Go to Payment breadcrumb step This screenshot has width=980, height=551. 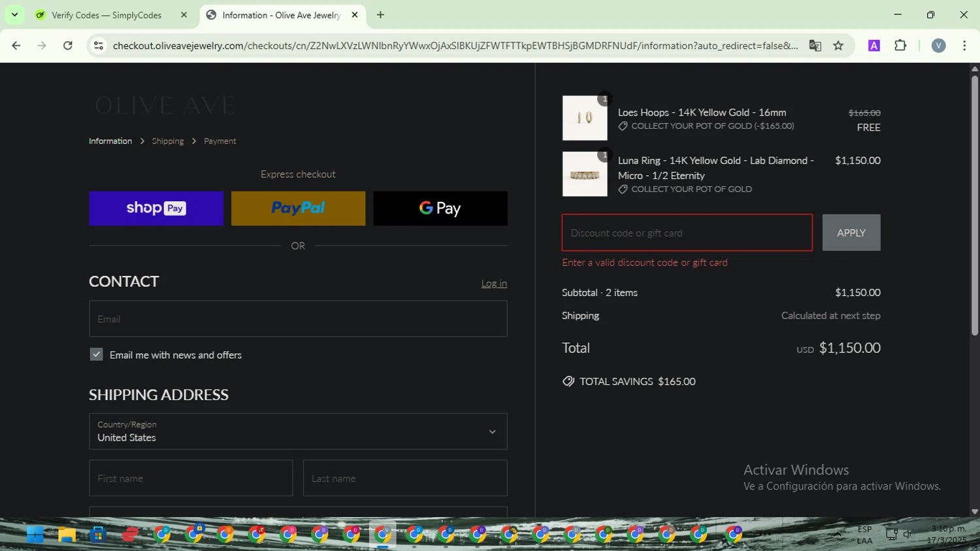point(220,141)
